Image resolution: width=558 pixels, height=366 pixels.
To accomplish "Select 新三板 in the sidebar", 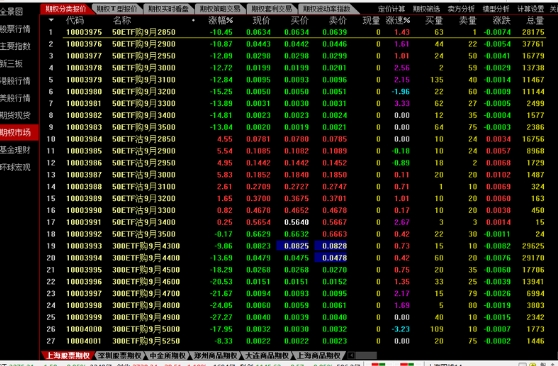I will [x=11, y=63].
